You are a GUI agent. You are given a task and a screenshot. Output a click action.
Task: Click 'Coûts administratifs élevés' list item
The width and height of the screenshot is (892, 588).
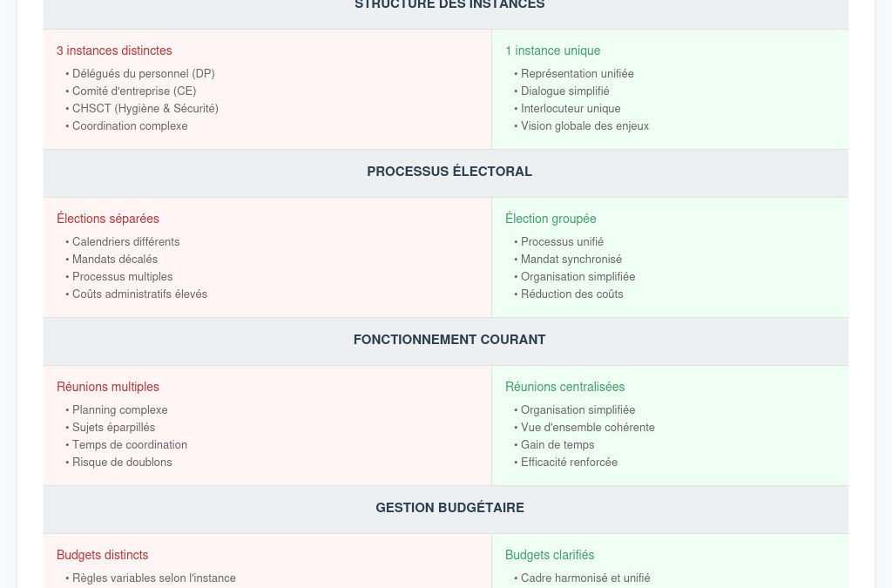pos(139,294)
